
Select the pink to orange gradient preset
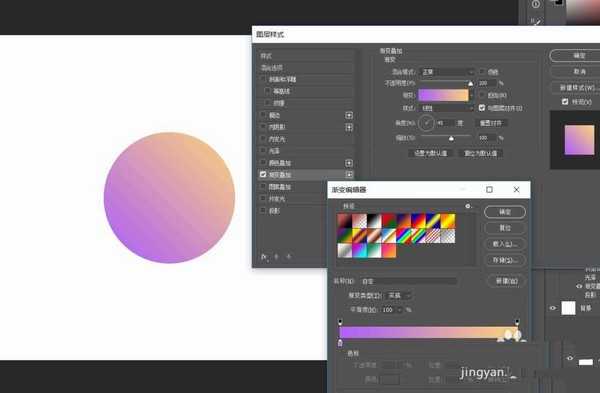click(x=389, y=251)
